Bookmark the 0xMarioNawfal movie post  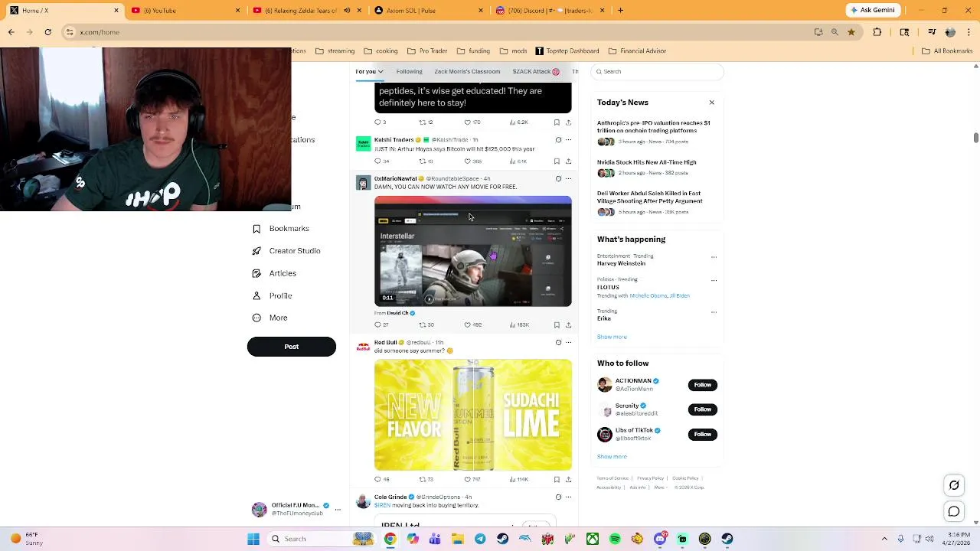point(557,324)
